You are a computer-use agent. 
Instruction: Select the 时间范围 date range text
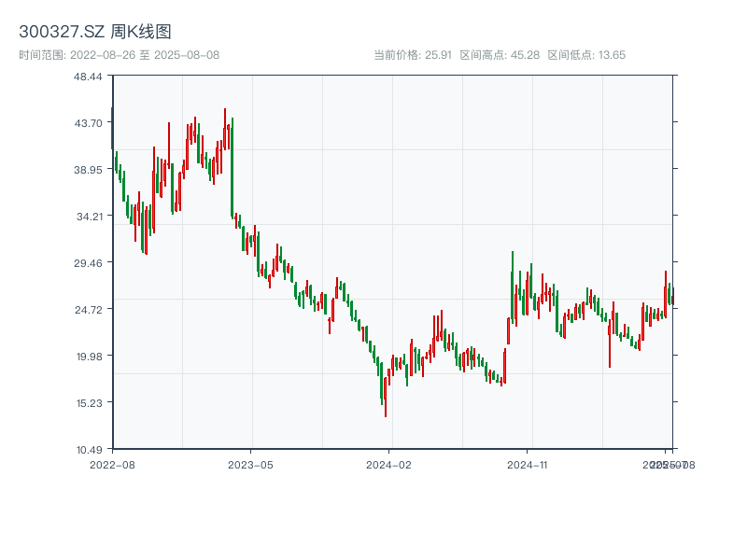pyautogui.click(x=119, y=55)
